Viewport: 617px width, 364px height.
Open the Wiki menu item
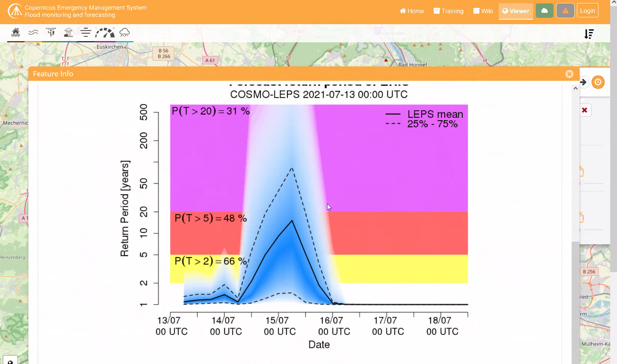(483, 11)
